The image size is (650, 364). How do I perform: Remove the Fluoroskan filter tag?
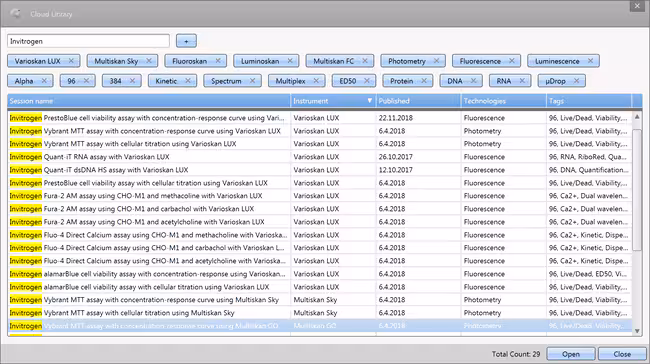pos(218,61)
